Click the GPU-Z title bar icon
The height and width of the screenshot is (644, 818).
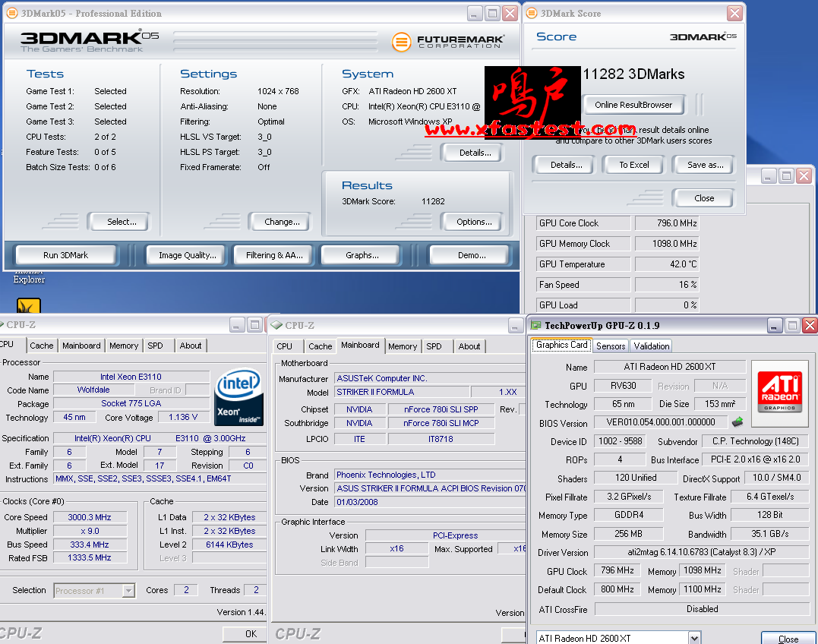(535, 326)
